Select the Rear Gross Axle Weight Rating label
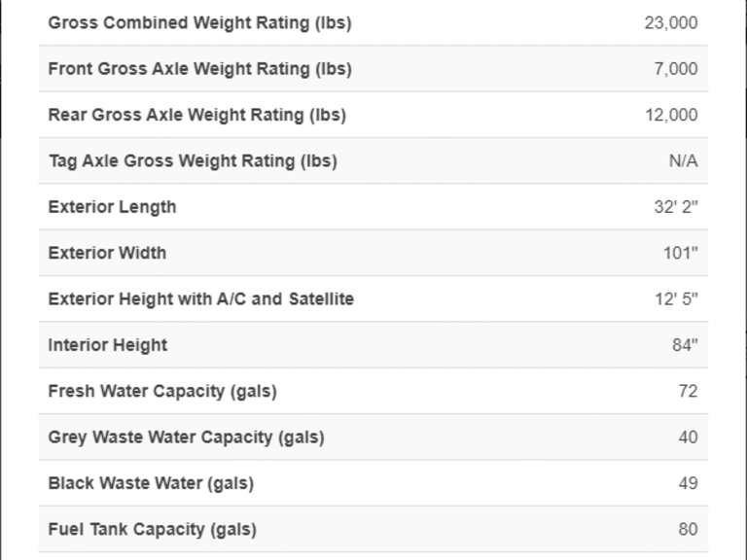The height and width of the screenshot is (560, 747). pos(197,116)
